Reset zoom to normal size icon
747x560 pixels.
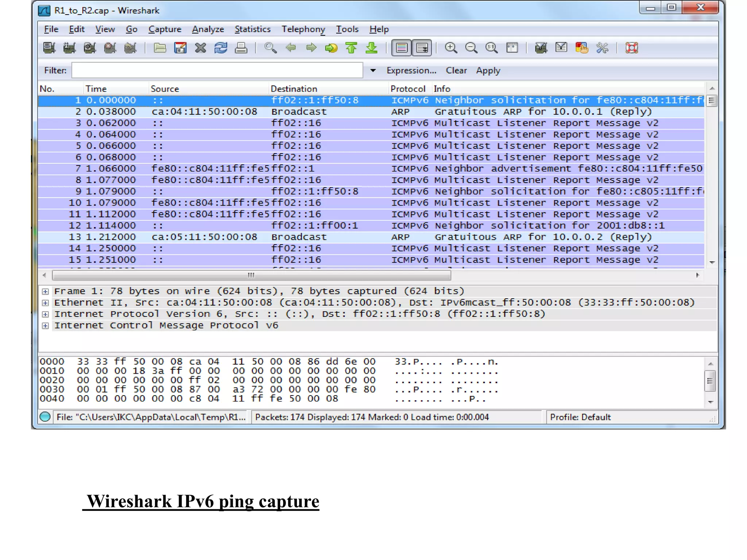click(491, 48)
